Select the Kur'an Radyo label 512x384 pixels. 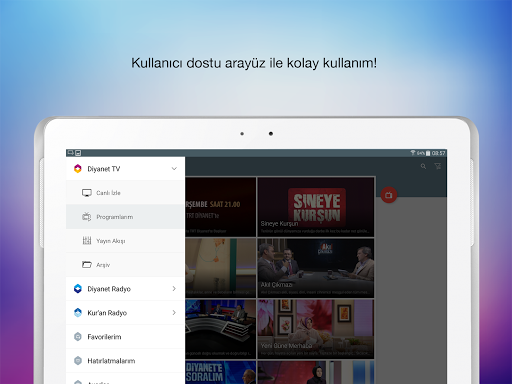coord(107,313)
